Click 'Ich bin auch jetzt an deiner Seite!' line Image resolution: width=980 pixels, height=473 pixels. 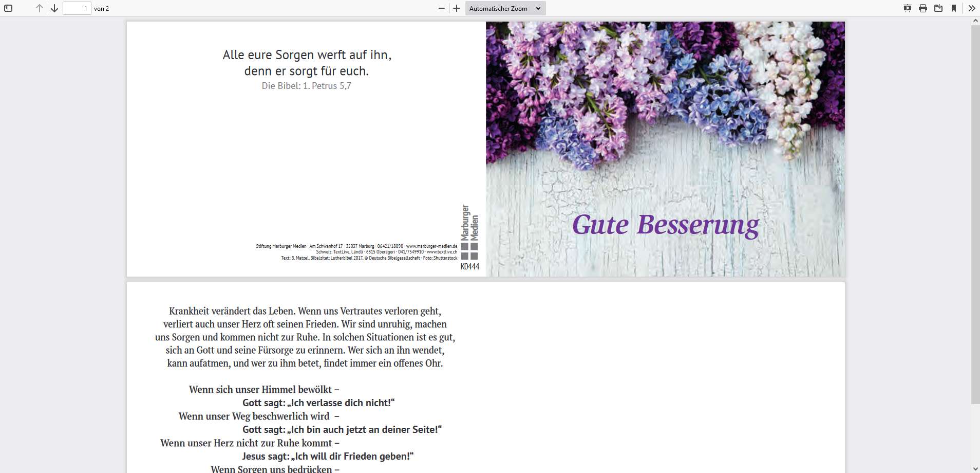click(x=342, y=430)
